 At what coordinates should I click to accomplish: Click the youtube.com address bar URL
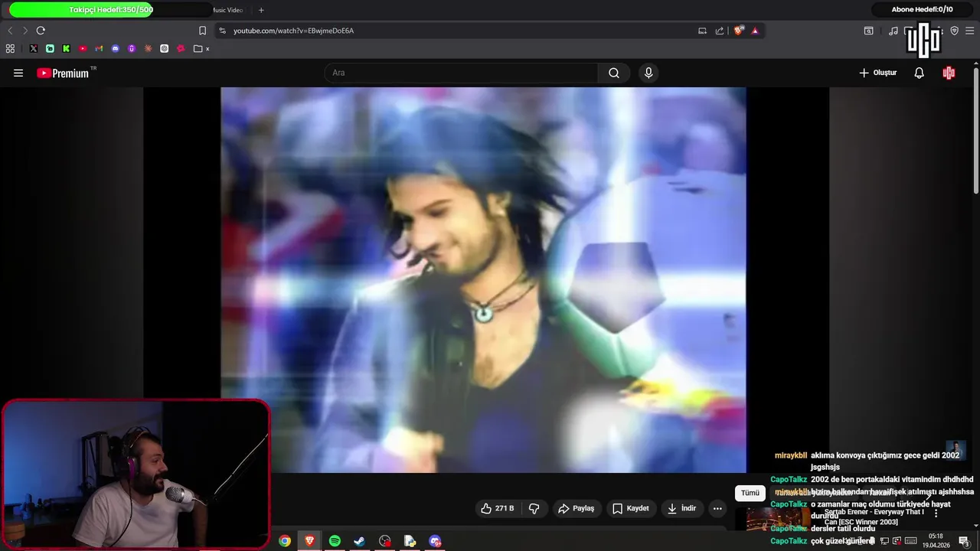click(293, 31)
